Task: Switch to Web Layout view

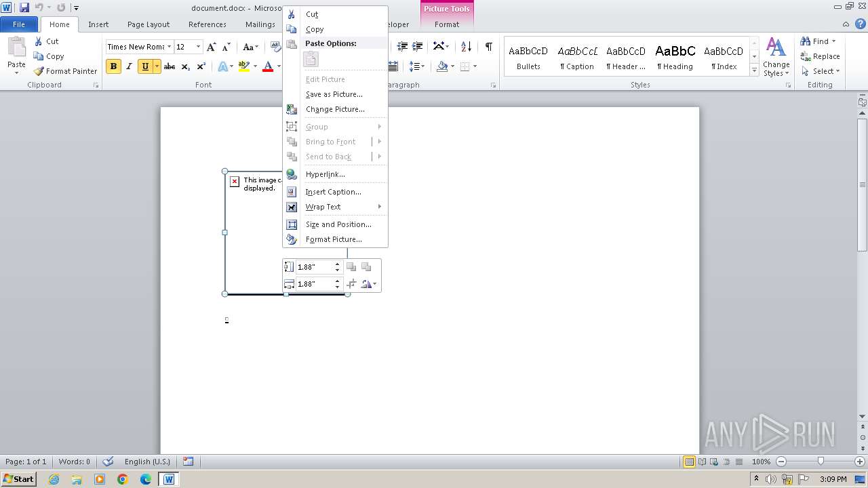Action: (714, 462)
